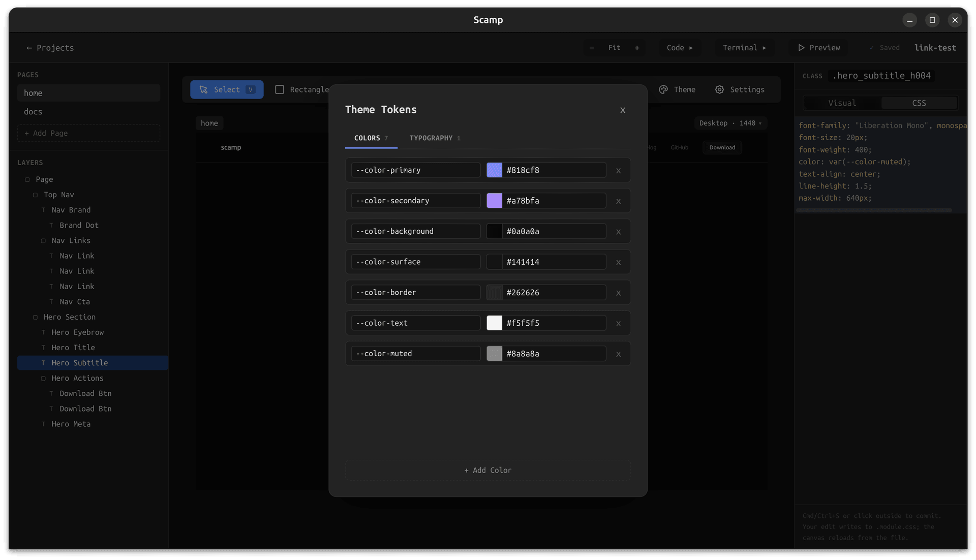
Task: Edit the #f5f5f5 hex value field
Action: tap(554, 323)
